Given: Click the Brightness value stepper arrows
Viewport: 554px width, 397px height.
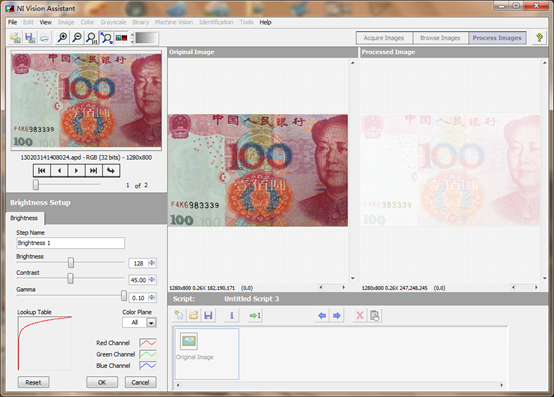Looking at the screenshot, I should pyautogui.click(x=152, y=263).
